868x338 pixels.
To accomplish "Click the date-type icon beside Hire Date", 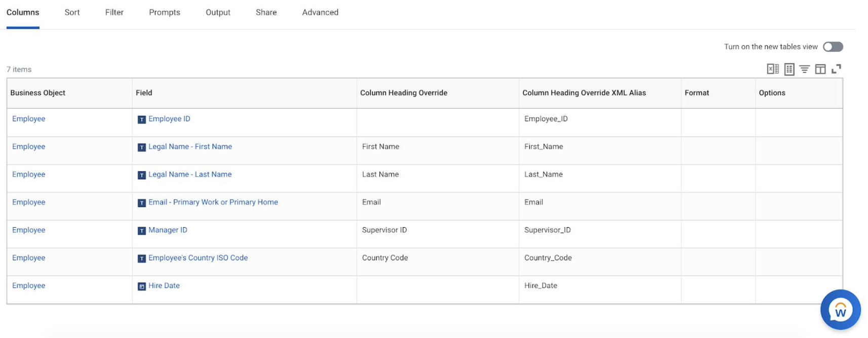I will [x=142, y=286].
